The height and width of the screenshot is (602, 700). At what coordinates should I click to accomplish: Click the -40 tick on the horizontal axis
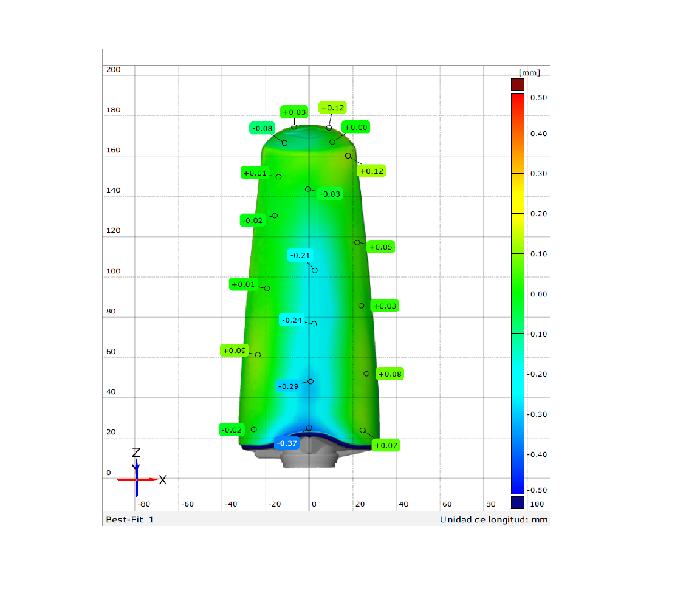coord(232,504)
